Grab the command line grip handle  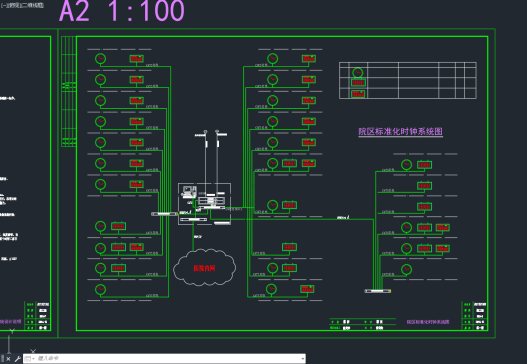[x=2, y=359]
